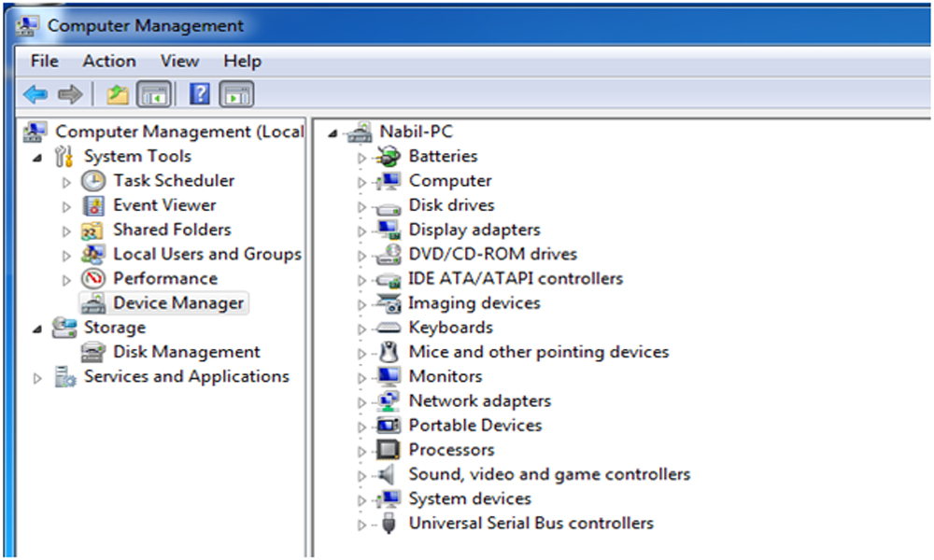Click the Universal Serial Bus plug icon
934x560 pixels.
click(x=388, y=524)
